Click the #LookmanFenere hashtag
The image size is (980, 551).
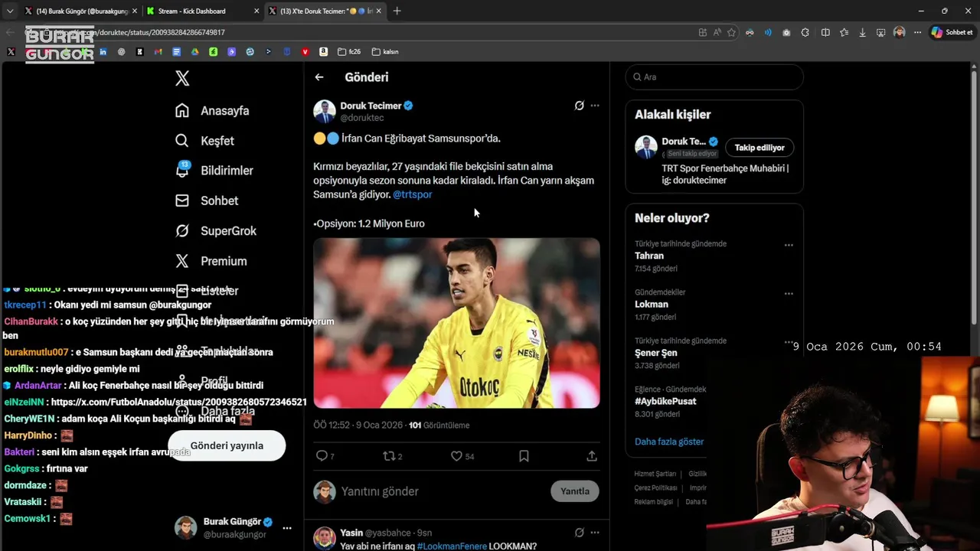tap(452, 546)
